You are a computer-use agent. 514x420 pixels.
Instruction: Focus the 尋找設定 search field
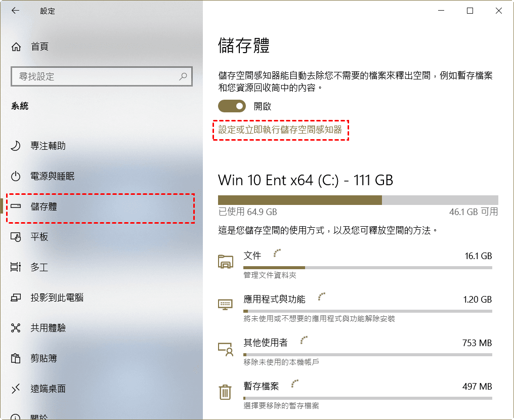(x=101, y=76)
